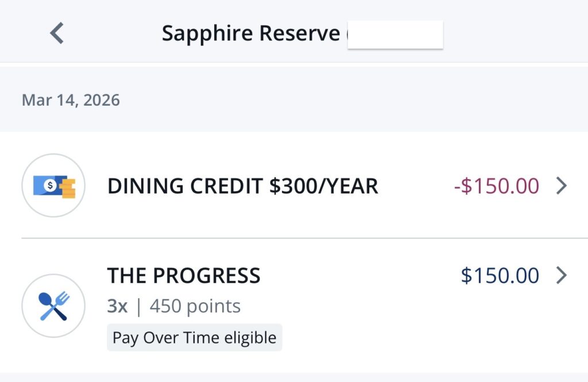
Task: Click the Sapphire Reserve page title
Action: click(x=250, y=33)
